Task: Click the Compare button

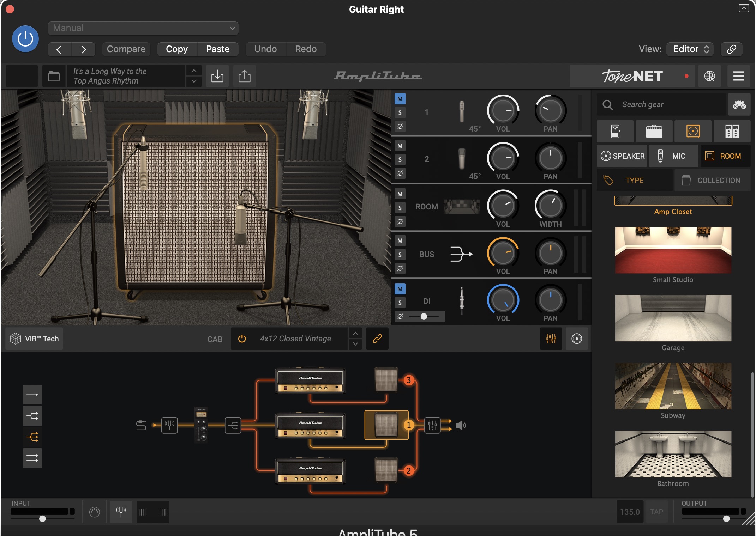Action: [126, 49]
